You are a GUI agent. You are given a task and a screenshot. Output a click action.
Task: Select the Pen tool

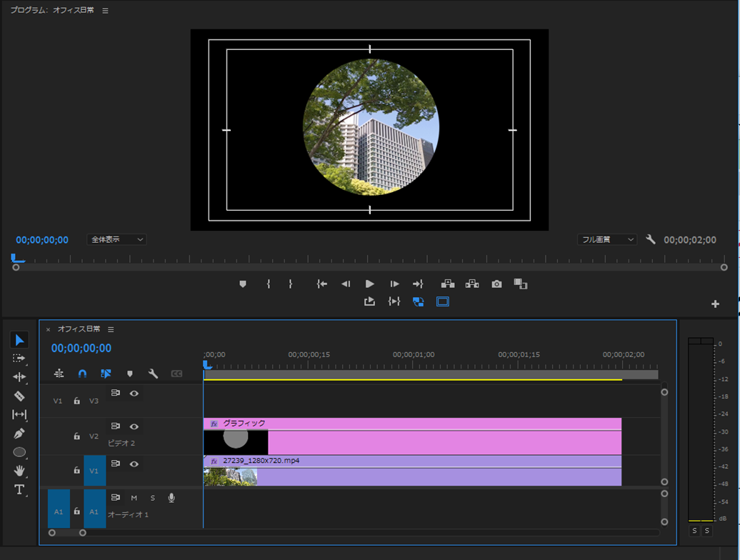click(19, 433)
